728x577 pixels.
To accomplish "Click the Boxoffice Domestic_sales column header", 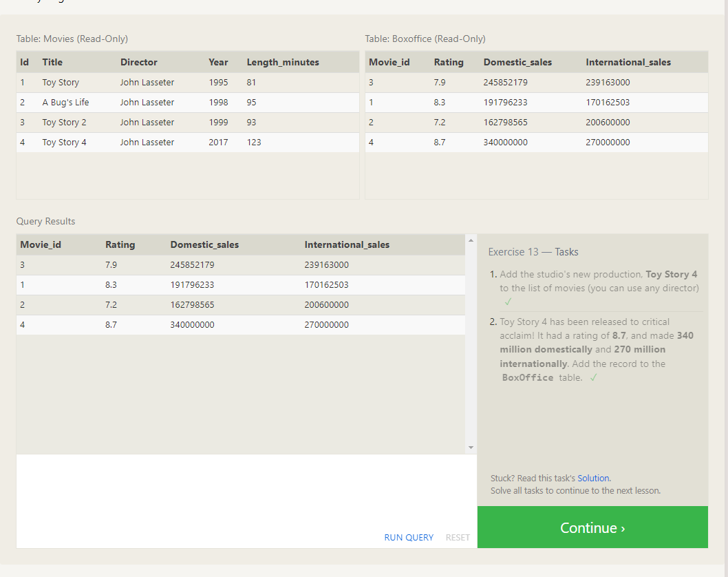I will tap(517, 62).
